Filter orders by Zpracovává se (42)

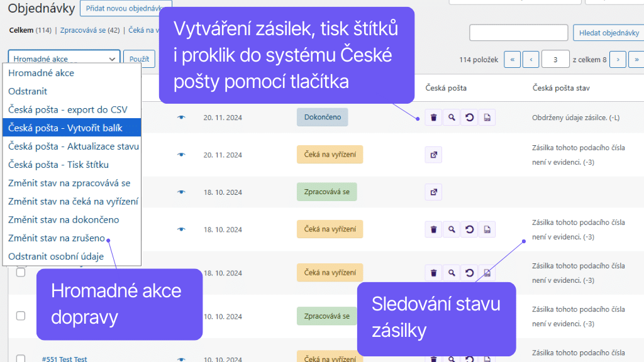90,30
